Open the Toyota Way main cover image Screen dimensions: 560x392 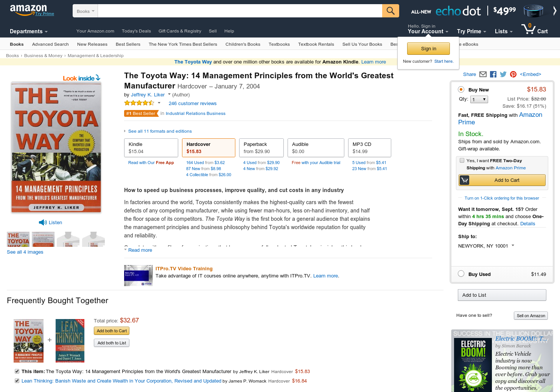tap(56, 147)
